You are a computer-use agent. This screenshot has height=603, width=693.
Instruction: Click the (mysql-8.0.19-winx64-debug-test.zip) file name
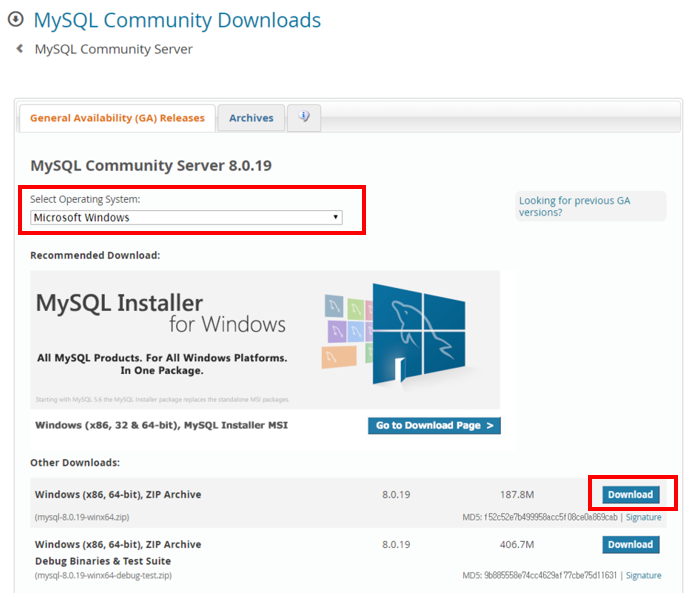click(103, 576)
